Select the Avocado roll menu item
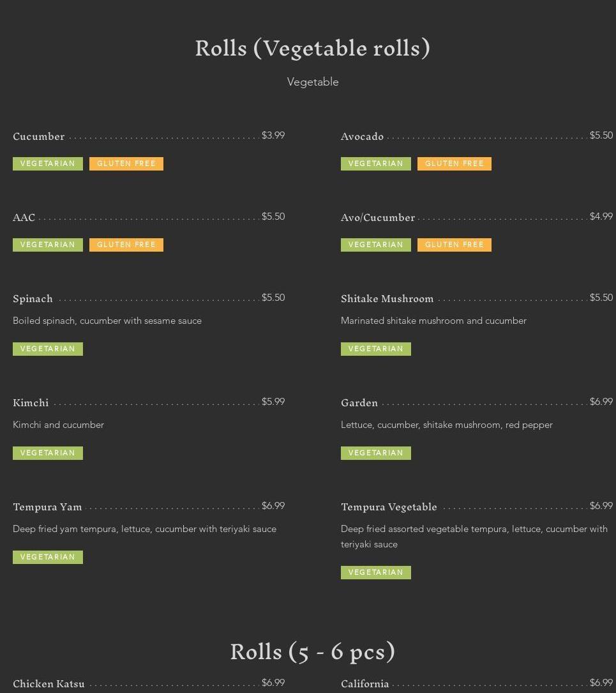Image resolution: width=616 pixels, height=693 pixels. click(362, 137)
